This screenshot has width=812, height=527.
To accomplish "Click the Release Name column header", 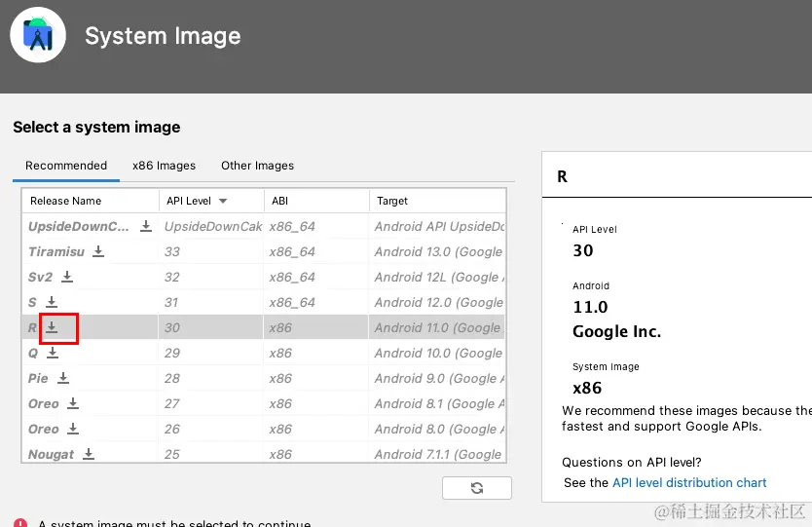I will pyautogui.click(x=66, y=201).
